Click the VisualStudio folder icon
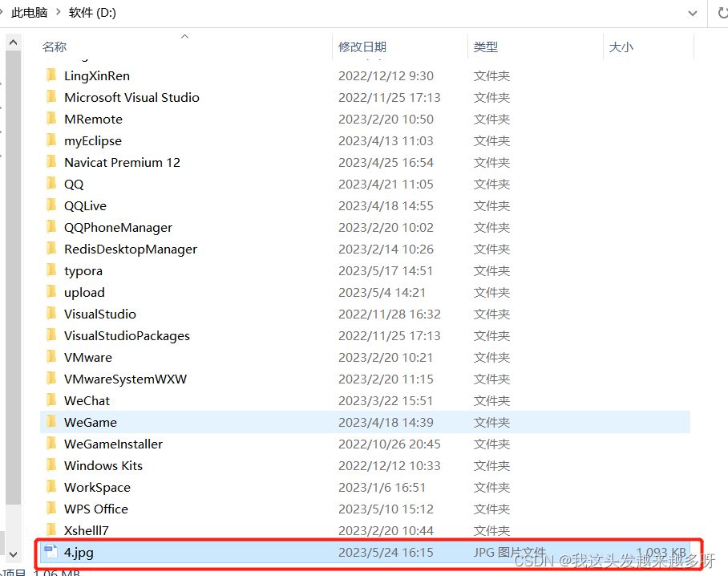 pyautogui.click(x=51, y=314)
